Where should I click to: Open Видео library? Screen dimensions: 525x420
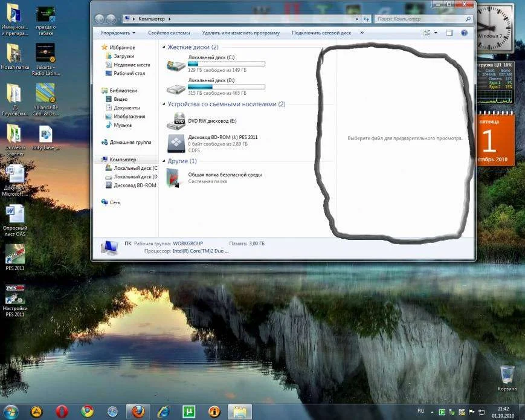(120, 100)
